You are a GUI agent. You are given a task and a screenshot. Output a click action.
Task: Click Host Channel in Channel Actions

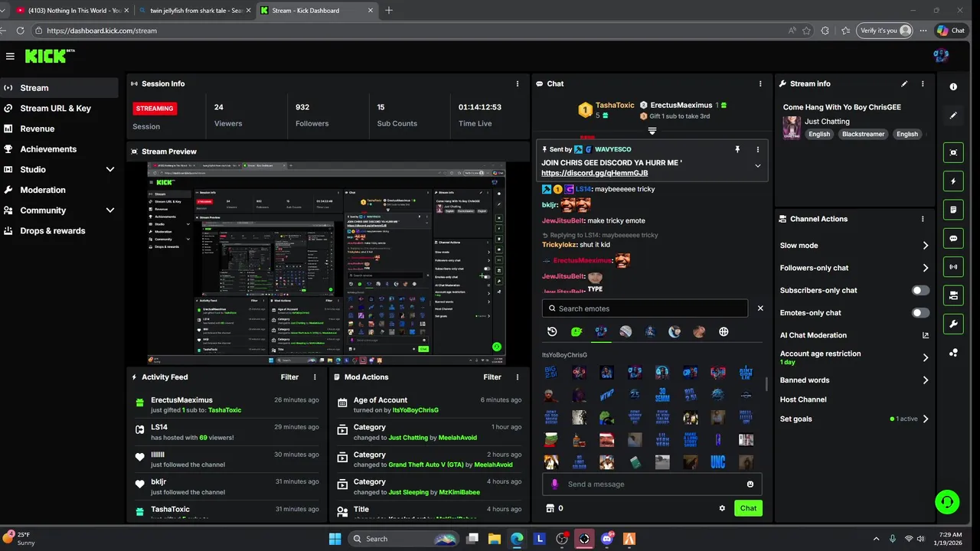pos(803,399)
